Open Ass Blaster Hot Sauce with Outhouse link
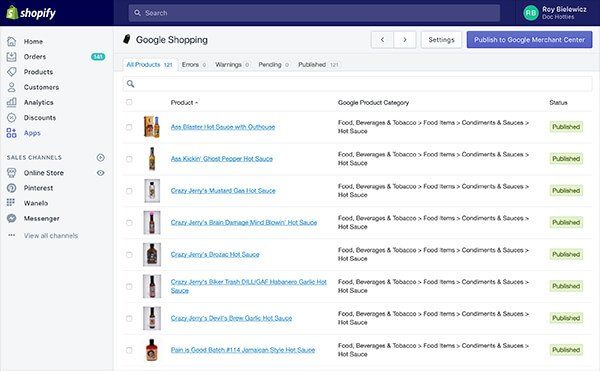 click(x=223, y=127)
